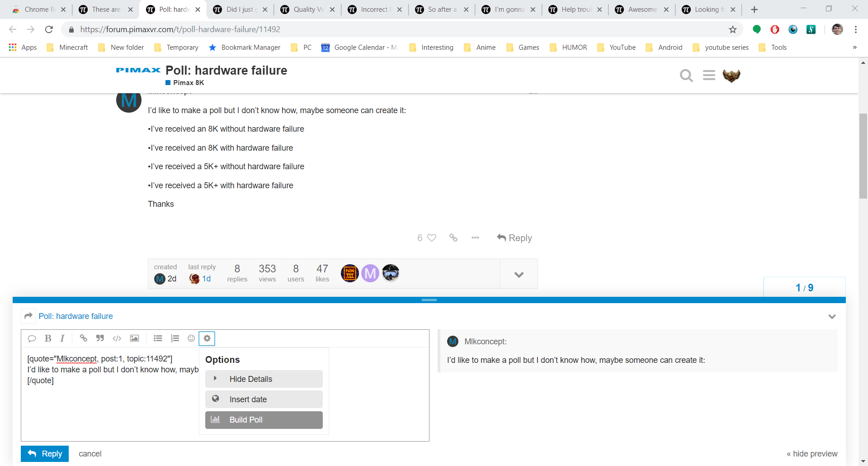Open the 1 / 9 topic progress indicator
The width and height of the screenshot is (868, 466).
coord(804,288)
